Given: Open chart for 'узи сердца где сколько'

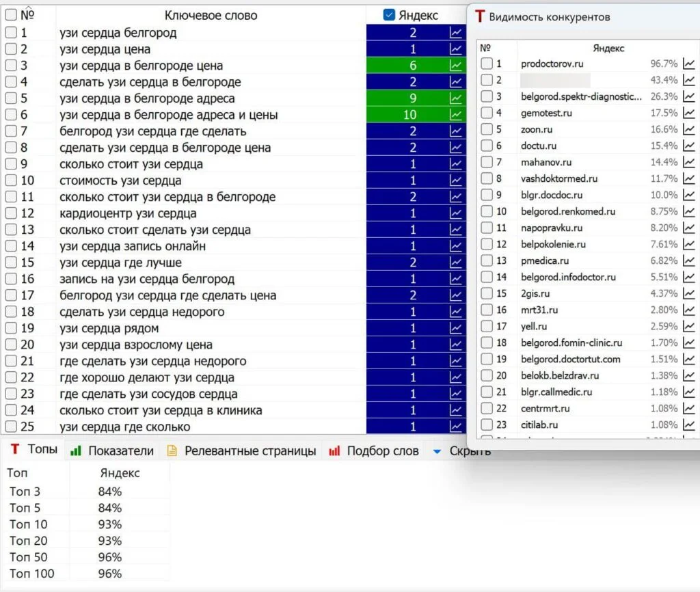Looking at the screenshot, I should [455, 427].
